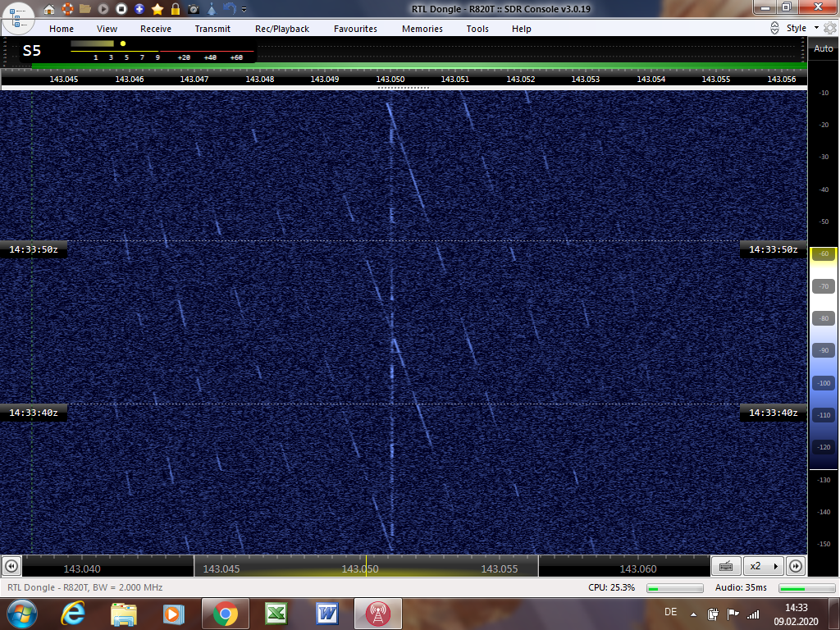Open the lifebuoy support icon

tap(67, 9)
